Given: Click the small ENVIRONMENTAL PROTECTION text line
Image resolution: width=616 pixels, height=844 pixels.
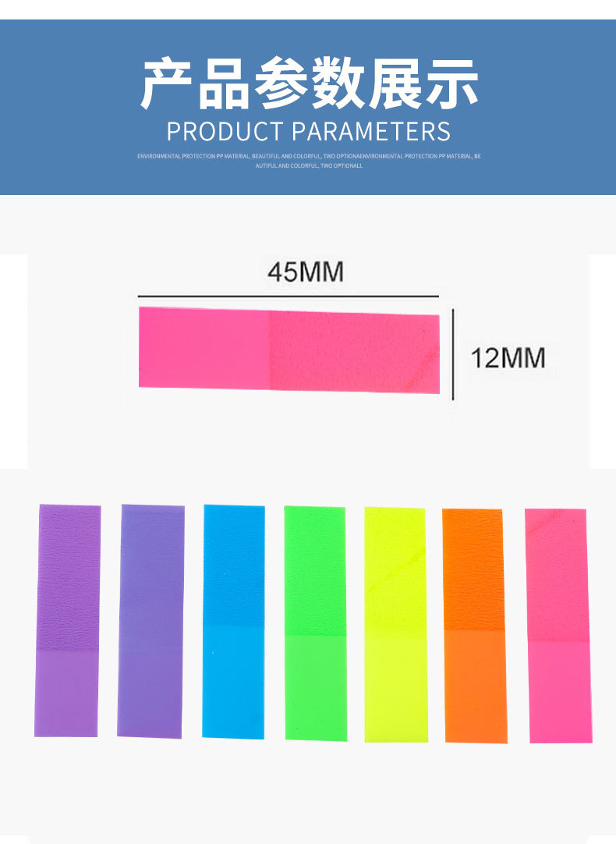Looking at the screenshot, I should [309, 156].
